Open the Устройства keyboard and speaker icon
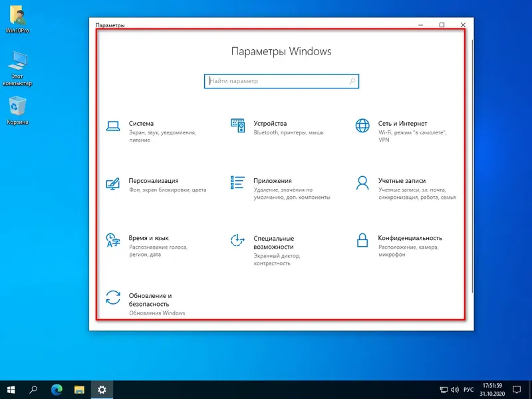Screen dimensions: 532x399 pos(237,126)
